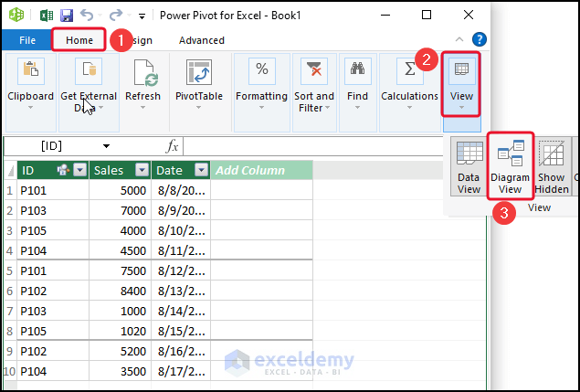Switch to Diagram View
This screenshot has width=580, height=392.
pyautogui.click(x=510, y=165)
